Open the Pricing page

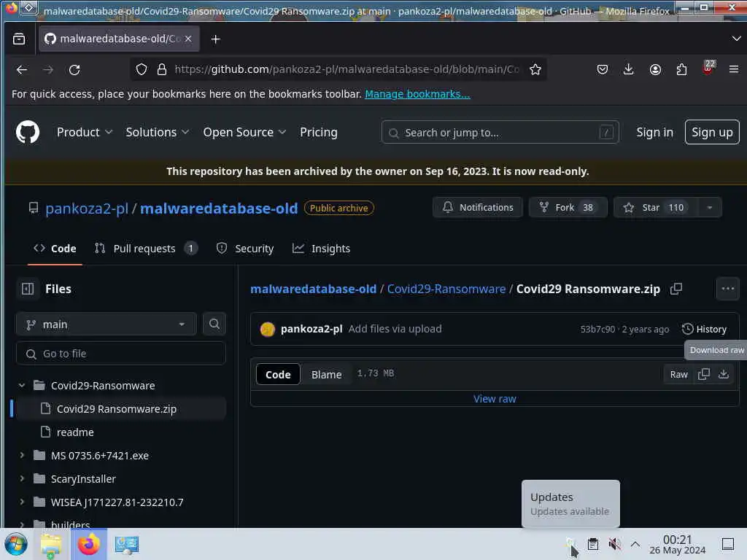[x=319, y=132]
